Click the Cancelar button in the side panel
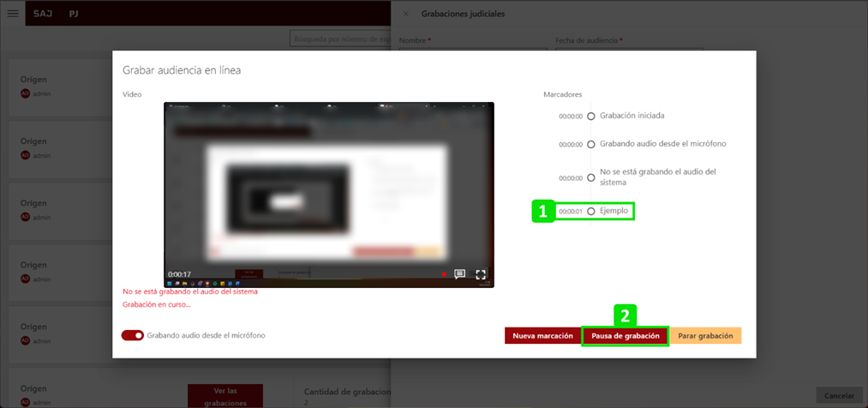This screenshot has width=868, height=408. pos(839,396)
